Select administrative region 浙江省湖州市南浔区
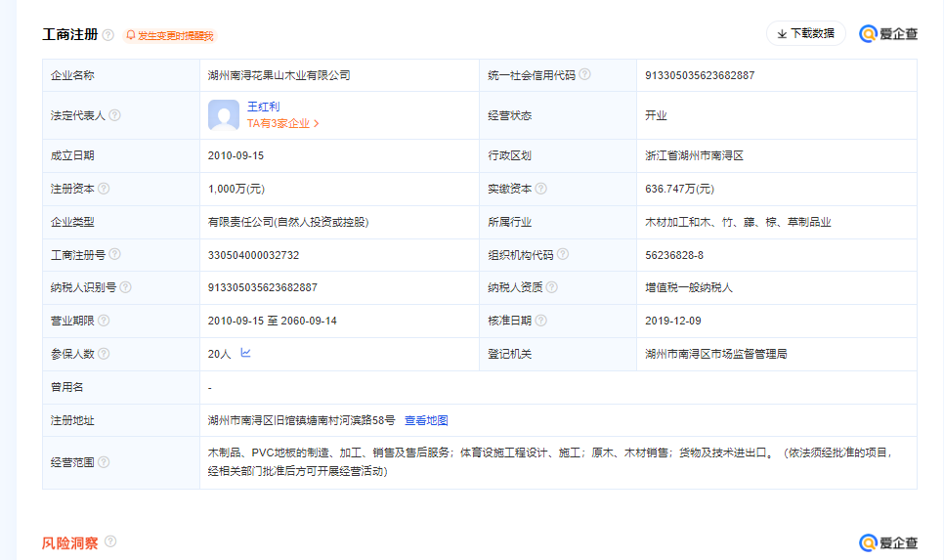Image resolution: width=944 pixels, height=560 pixels. click(x=694, y=155)
